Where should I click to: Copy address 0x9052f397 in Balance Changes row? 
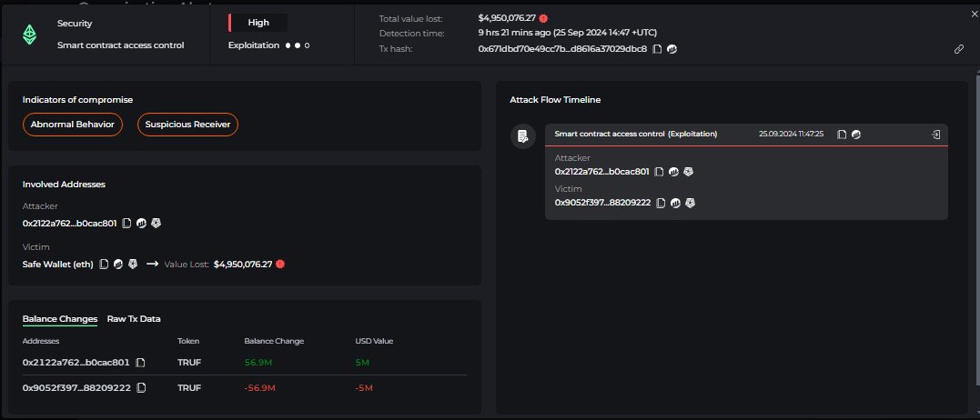click(x=141, y=387)
